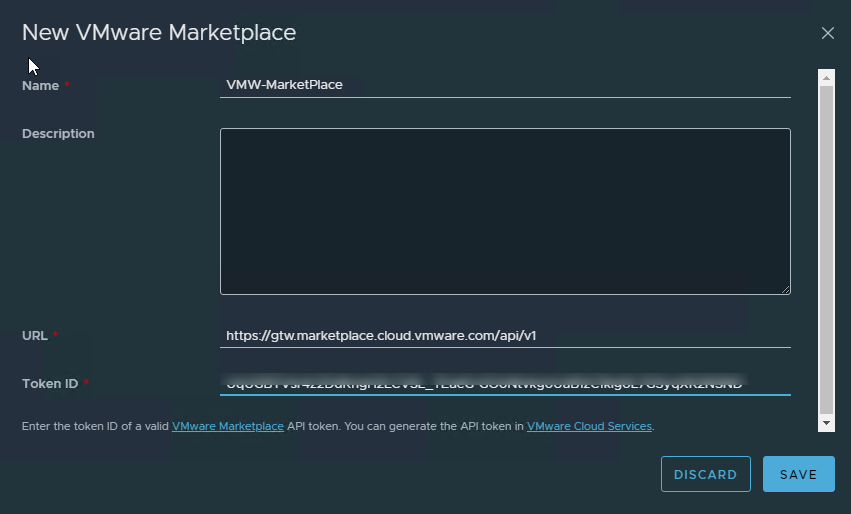Click the dialog vertical scrollbar thumb
The image size is (851, 514).
point(826,250)
